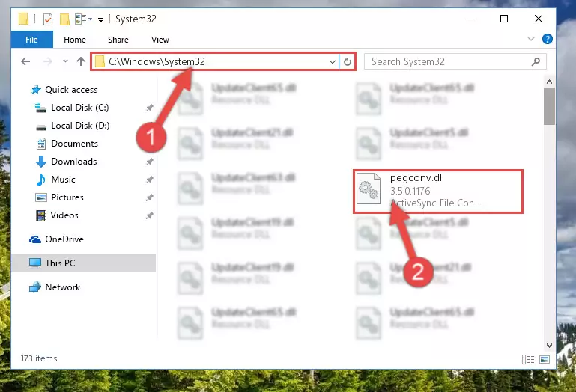Click the address bar path C:\Windows\System32
This screenshot has height=392, width=576.
point(157,61)
